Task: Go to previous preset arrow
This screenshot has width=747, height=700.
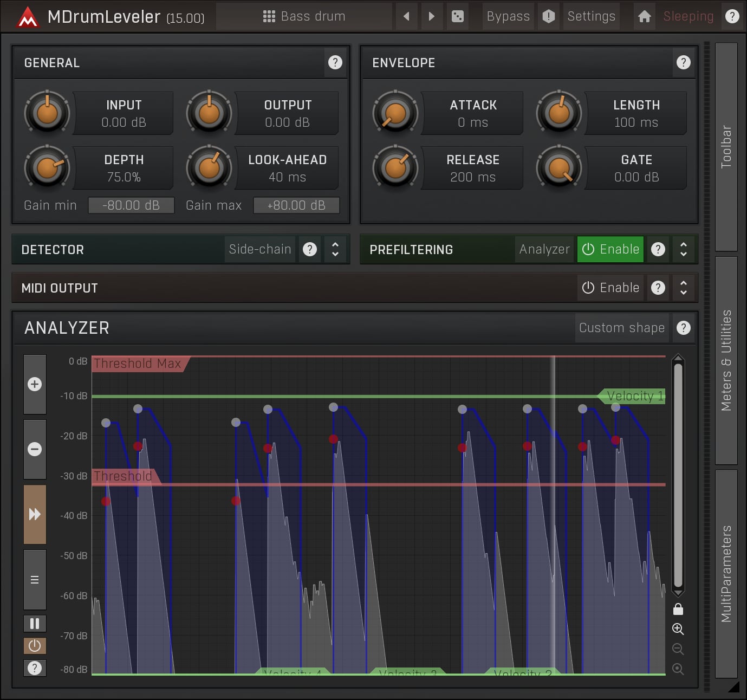Action: [406, 16]
